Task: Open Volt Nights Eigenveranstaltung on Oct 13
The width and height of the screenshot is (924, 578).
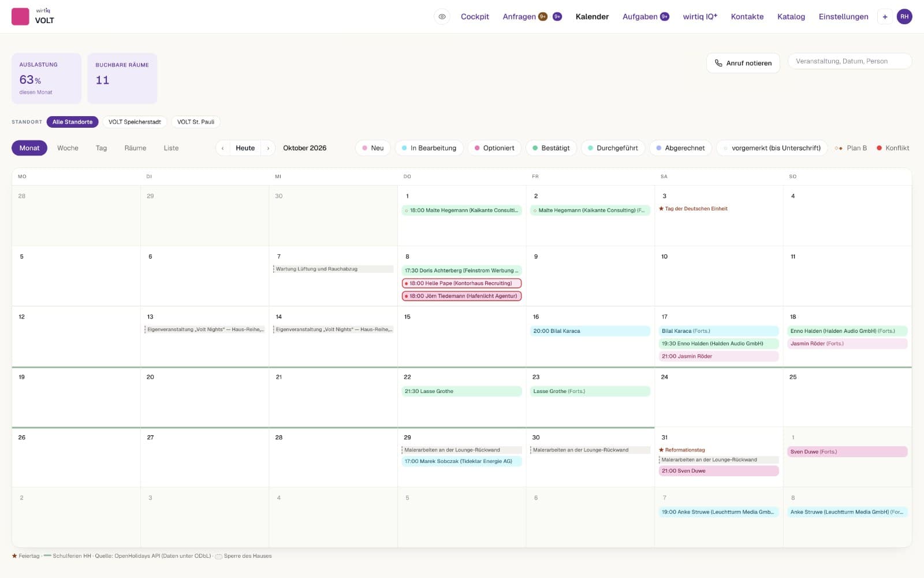Action: [x=204, y=329]
